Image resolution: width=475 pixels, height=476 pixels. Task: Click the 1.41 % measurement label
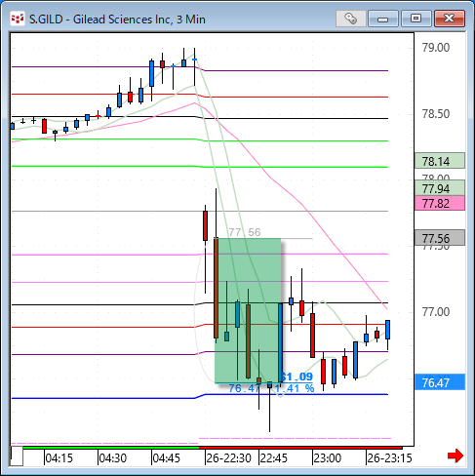pyautogui.click(x=295, y=388)
